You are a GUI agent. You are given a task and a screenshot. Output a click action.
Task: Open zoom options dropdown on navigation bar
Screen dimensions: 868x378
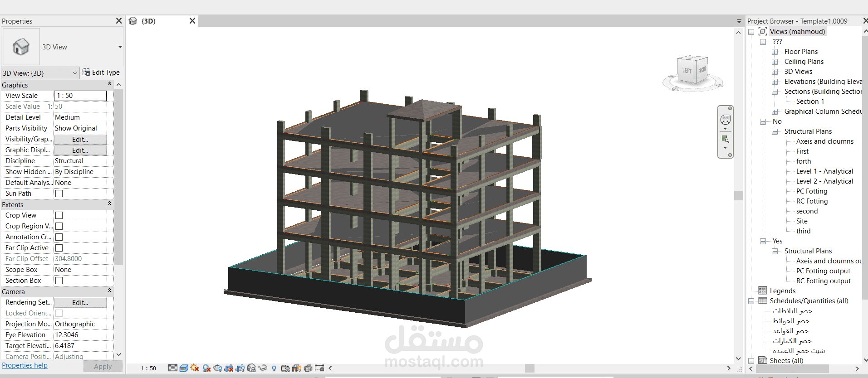pos(725,148)
